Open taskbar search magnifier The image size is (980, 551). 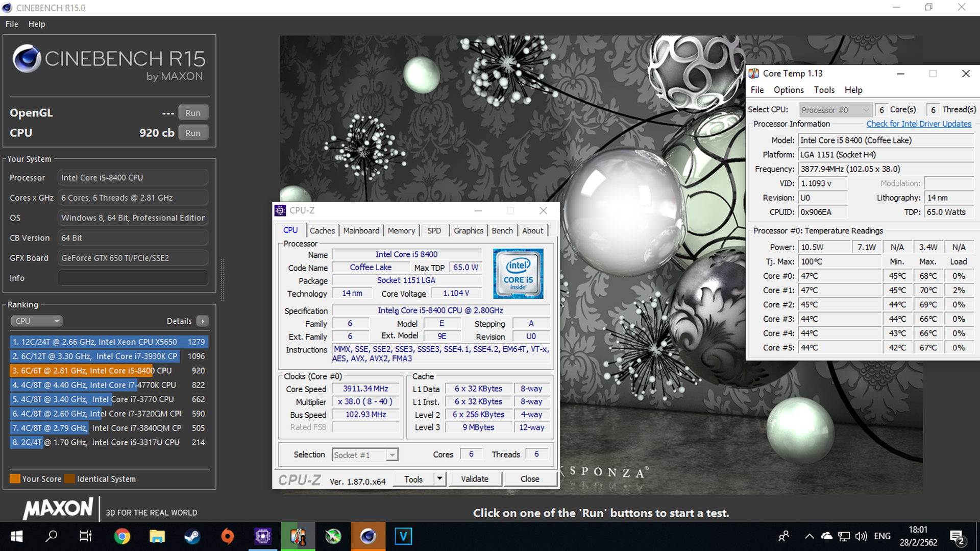pos(51,536)
